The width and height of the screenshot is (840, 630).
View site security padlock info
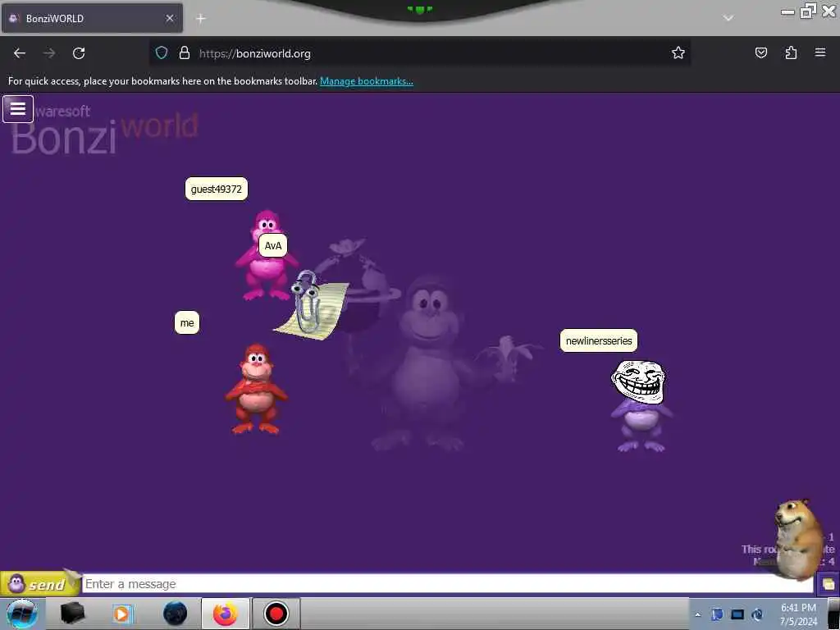point(185,53)
